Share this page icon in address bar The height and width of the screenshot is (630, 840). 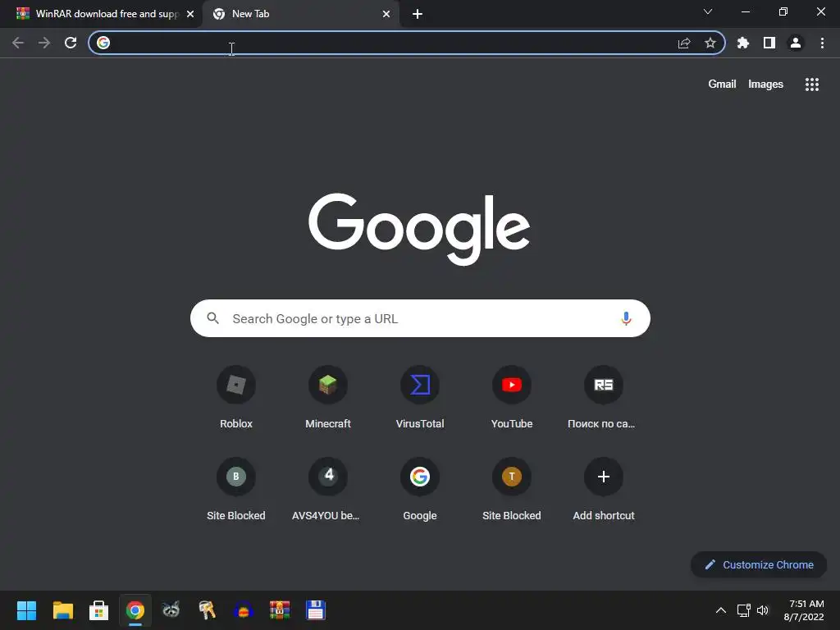[684, 43]
